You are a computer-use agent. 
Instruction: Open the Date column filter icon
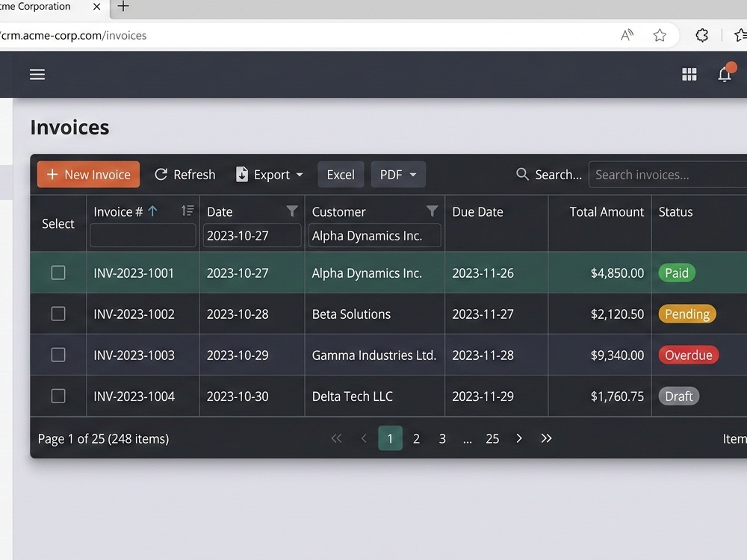pos(292,211)
